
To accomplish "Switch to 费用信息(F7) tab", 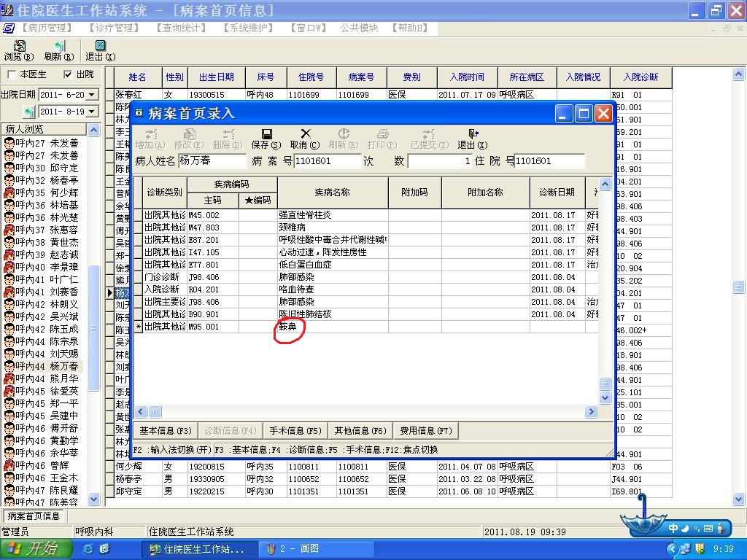I will coord(426,431).
